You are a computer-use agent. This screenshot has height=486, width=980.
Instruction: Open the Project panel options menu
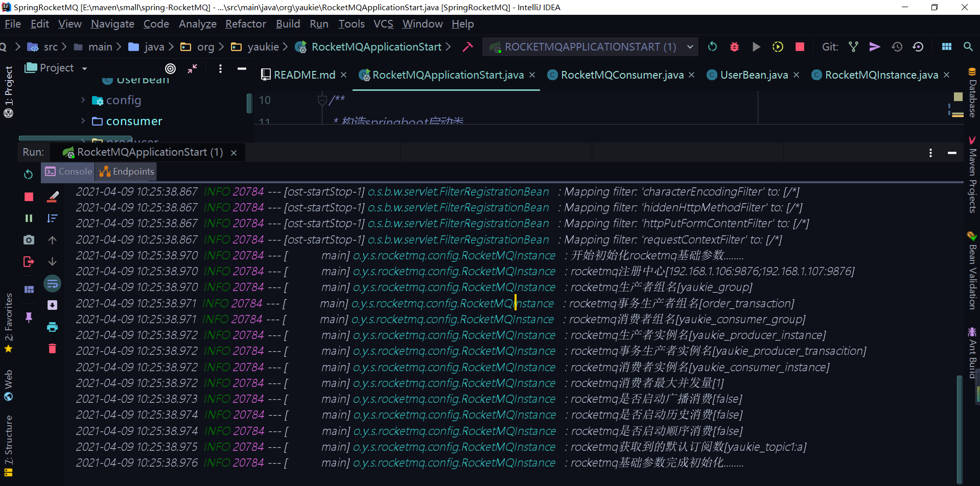(220, 68)
